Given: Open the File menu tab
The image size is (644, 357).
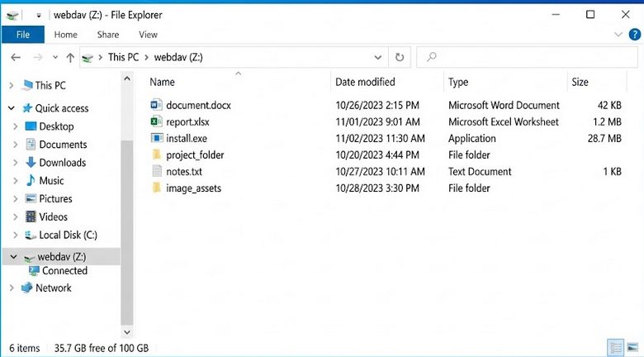Looking at the screenshot, I should coord(23,35).
